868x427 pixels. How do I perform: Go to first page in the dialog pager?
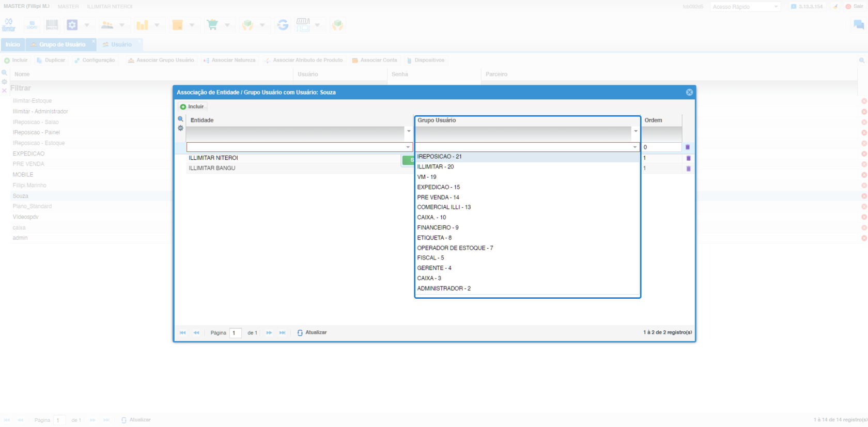[182, 333]
